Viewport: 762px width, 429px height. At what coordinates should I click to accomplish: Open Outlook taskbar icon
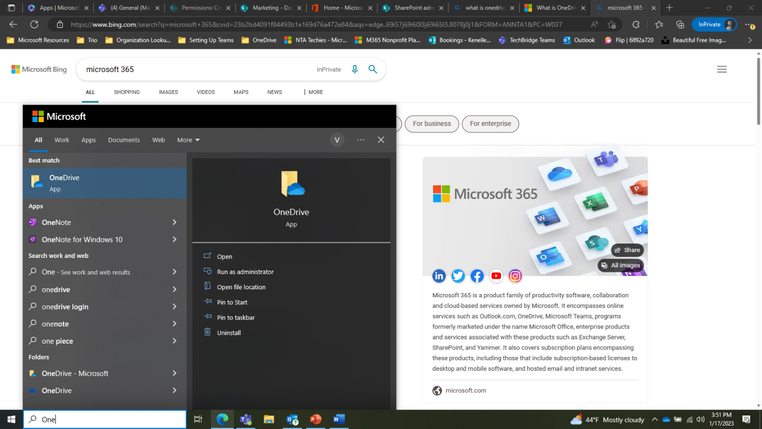(x=292, y=419)
